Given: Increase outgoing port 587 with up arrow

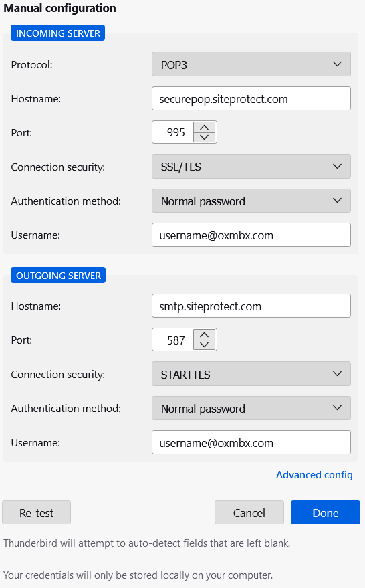Looking at the screenshot, I should point(205,335).
